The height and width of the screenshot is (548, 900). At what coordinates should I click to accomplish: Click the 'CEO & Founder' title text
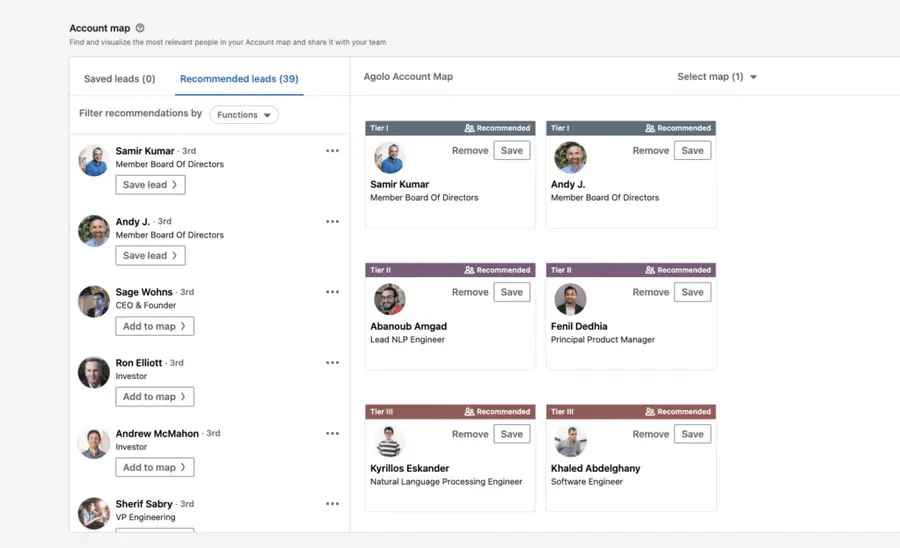click(x=146, y=305)
